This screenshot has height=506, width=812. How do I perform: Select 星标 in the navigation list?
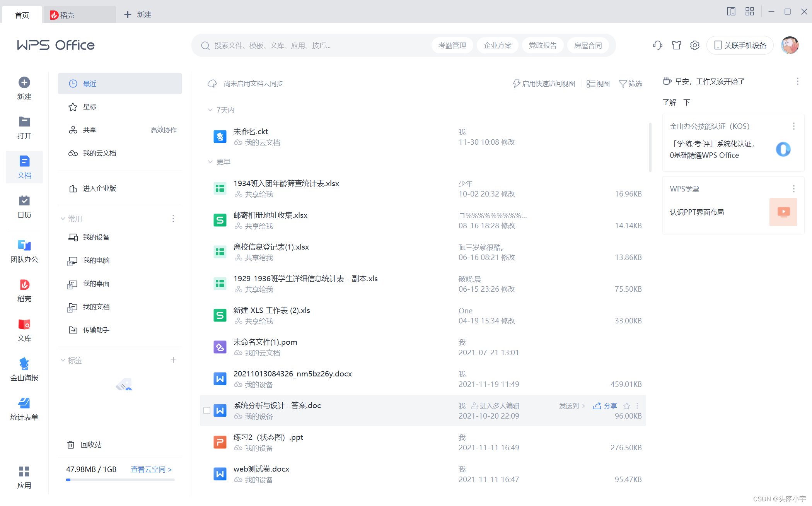point(90,107)
